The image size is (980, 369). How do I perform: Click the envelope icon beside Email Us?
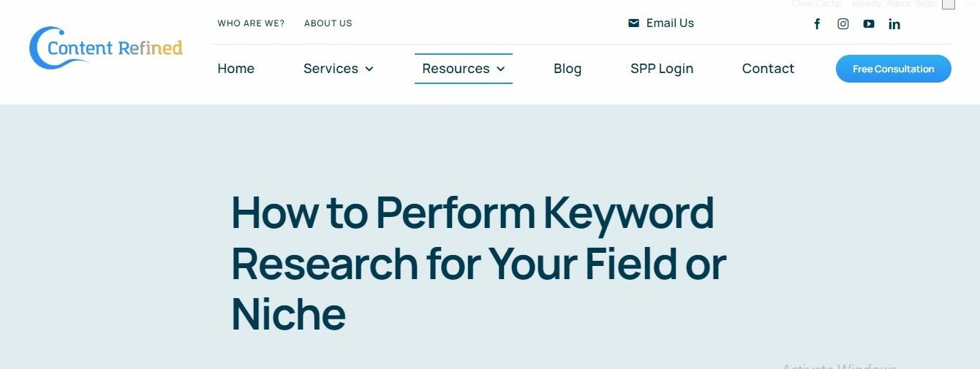(633, 23)
